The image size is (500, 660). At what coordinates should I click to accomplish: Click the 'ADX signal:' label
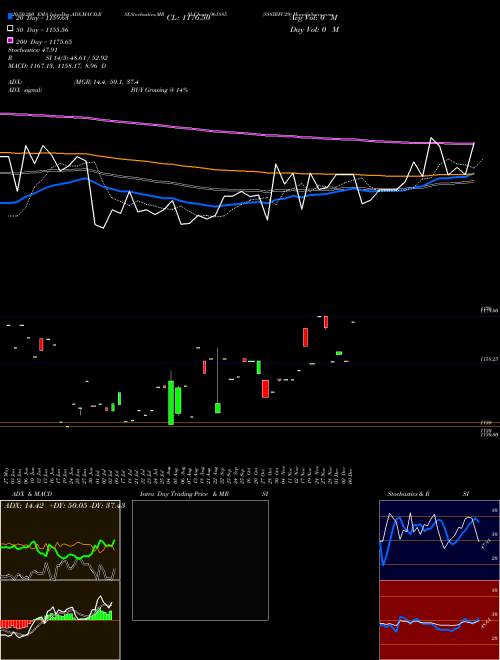[x=25, y=90]
